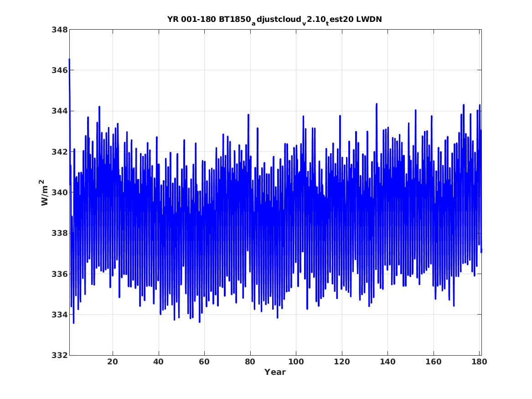Image resolution: width=532 pixels, height=399 pixels.
Task: Click the y-axis tick value 336
Action: coord(59,274)
